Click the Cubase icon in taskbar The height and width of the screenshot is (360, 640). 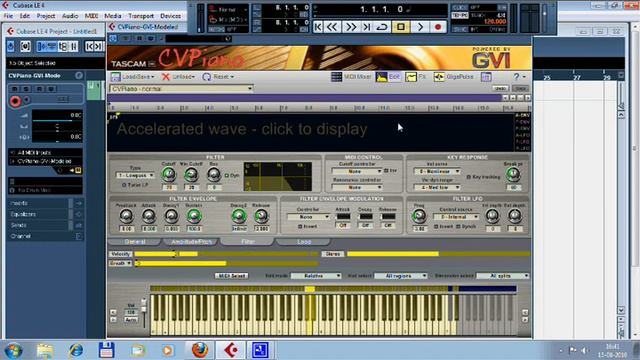(x=231, y=350)
